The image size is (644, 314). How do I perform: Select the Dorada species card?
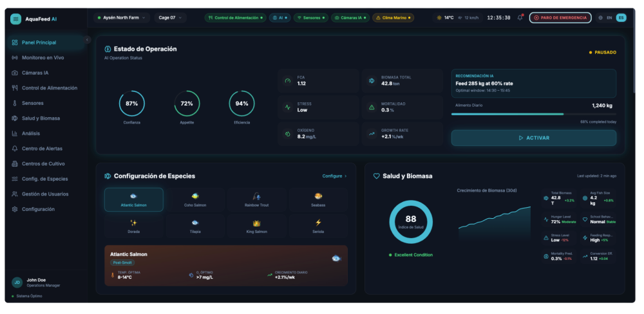point(133,226)
